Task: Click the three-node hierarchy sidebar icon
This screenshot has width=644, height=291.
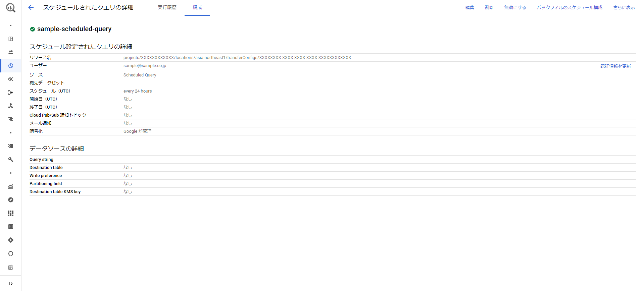Action: coord(11,106)
